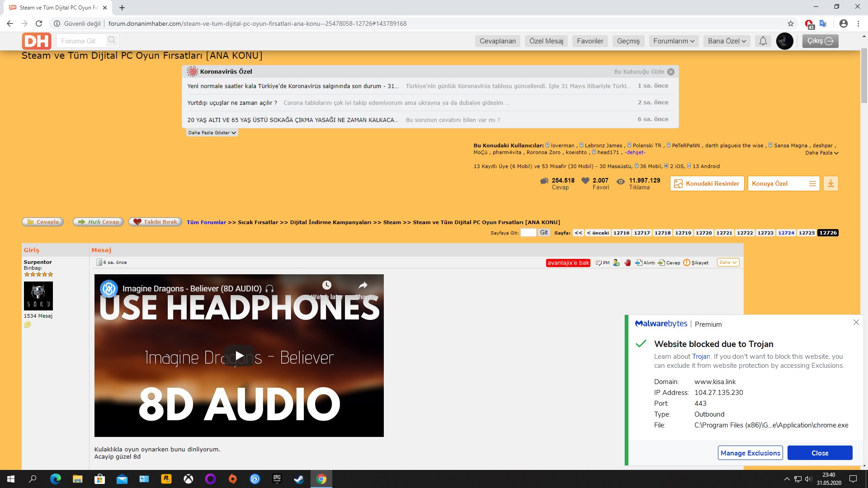This screenshot has height=488, width=868.
Task: Report the post with Şikayet
Action: [696, 263]
